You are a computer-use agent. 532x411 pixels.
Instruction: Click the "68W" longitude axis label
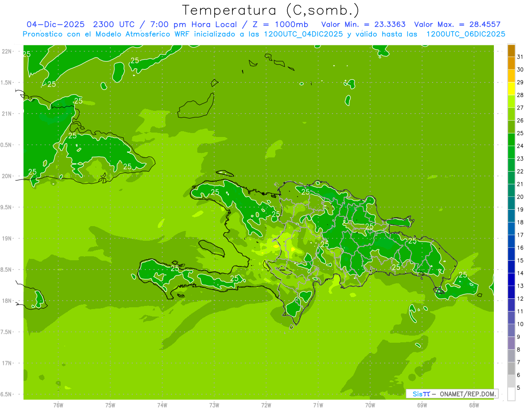(x=474, y=405)
